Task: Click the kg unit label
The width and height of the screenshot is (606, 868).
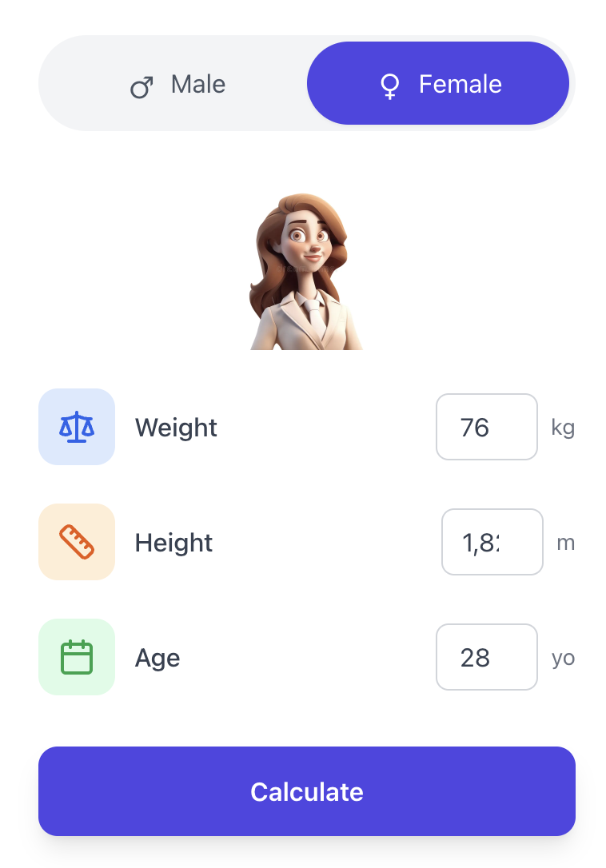Action: (x=563, y=428)
